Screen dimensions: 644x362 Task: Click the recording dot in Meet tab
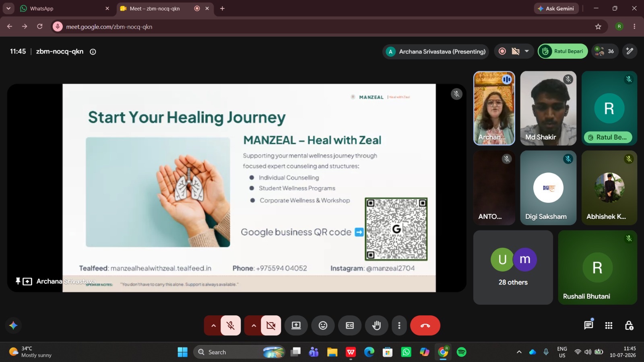(197, 8)
